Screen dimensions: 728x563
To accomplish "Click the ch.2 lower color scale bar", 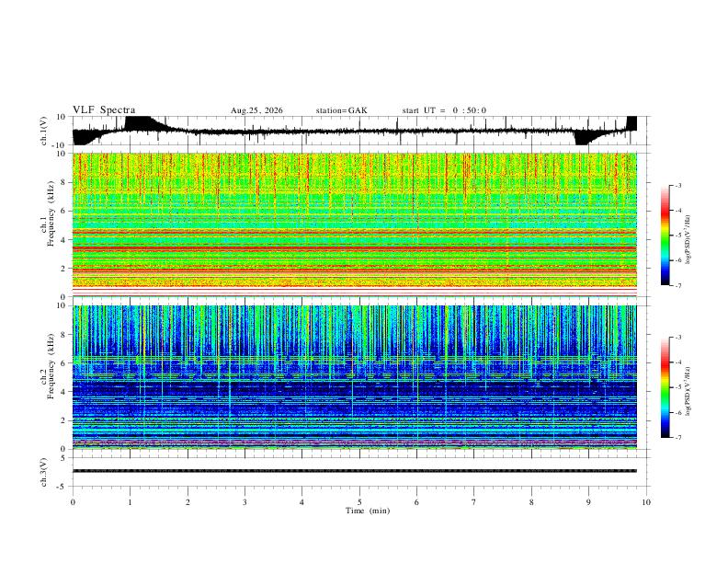I will pos(665,387).
